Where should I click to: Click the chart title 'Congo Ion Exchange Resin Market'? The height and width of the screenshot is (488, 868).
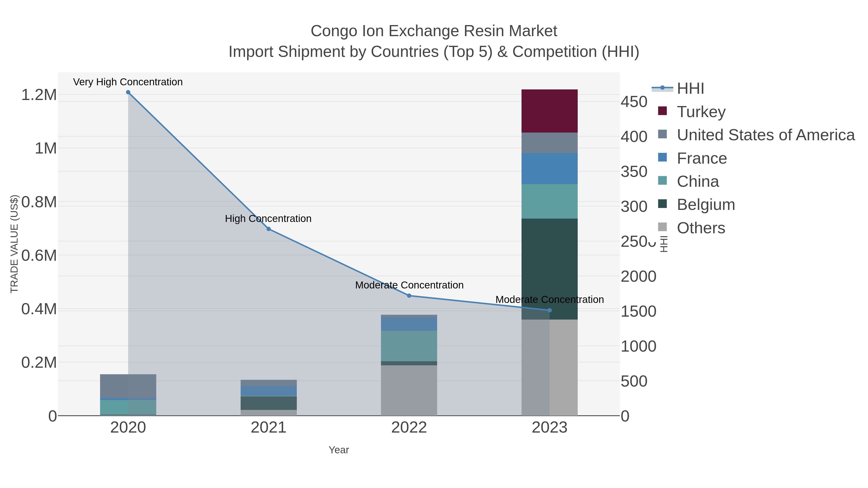point(434,31)
